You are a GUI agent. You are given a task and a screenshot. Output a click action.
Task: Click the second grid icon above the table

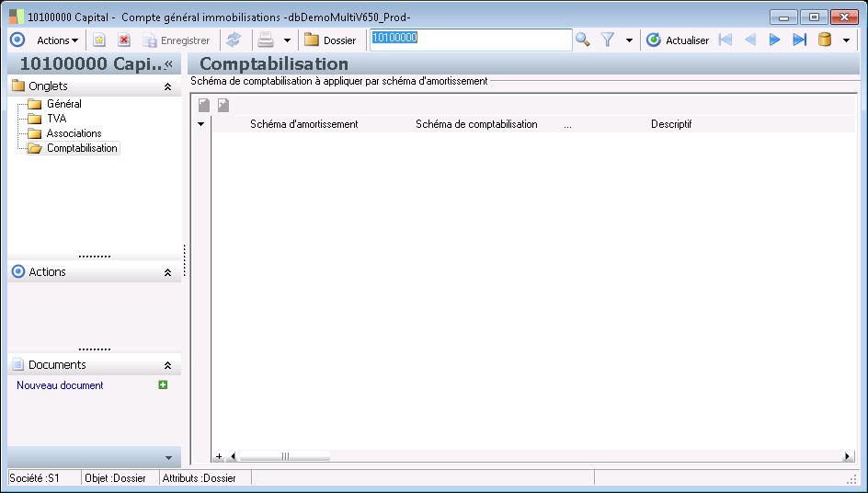223,105
